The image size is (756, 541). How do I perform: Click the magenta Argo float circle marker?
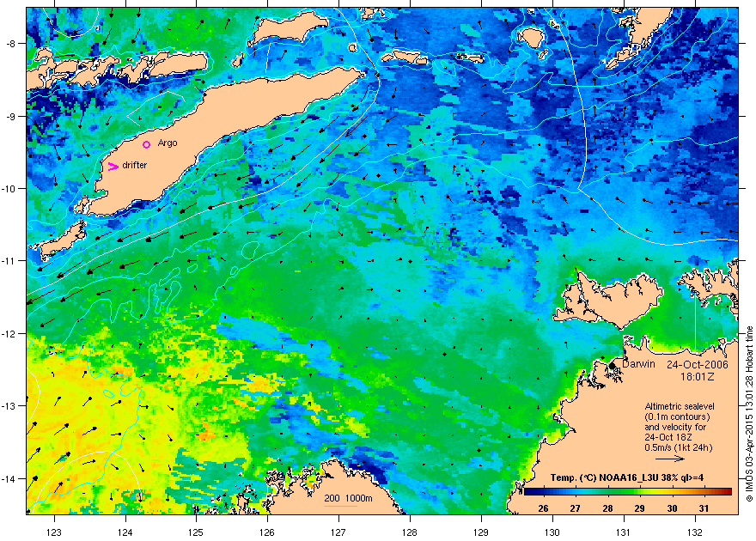(x=147, y=144)
